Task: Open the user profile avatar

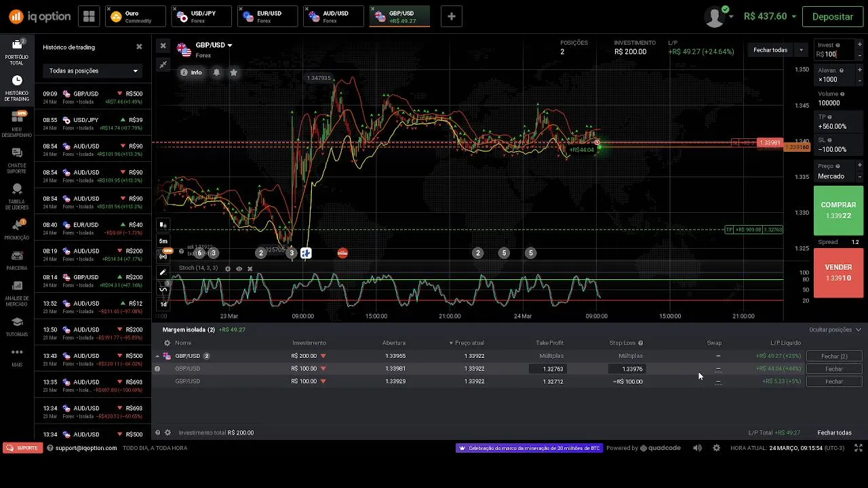Action: (715, 17)
